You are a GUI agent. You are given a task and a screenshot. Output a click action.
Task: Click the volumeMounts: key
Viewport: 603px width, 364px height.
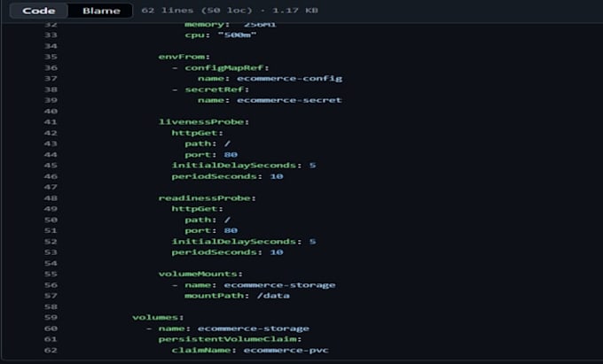tap(200, 275)
